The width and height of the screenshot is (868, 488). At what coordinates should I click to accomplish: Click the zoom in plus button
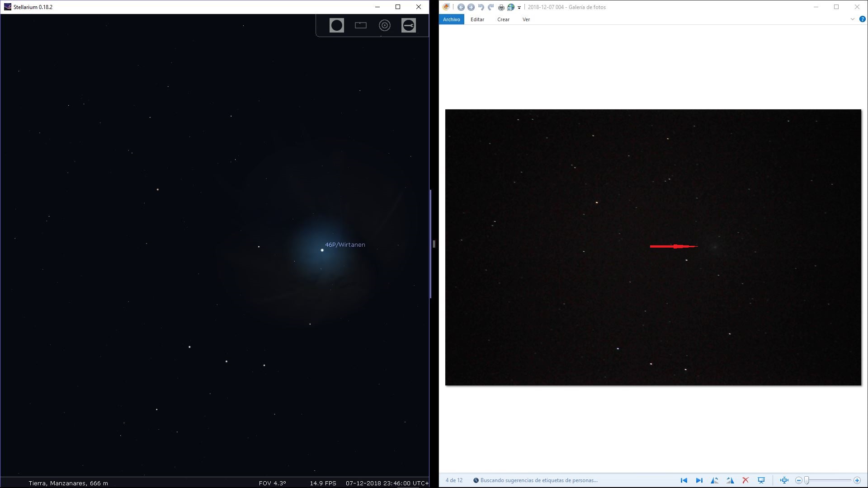pyautogui.click(x=857, y=480)
